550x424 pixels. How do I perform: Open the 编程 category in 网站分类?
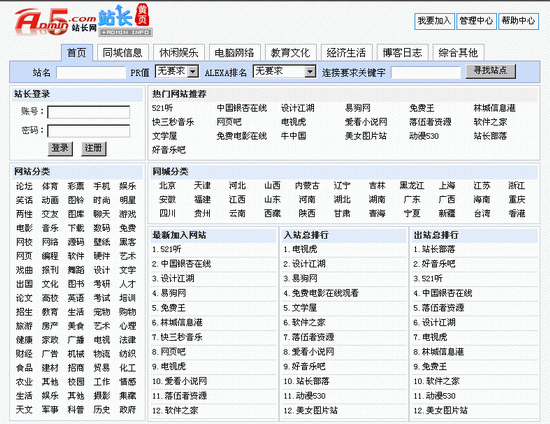coord(50,256)
